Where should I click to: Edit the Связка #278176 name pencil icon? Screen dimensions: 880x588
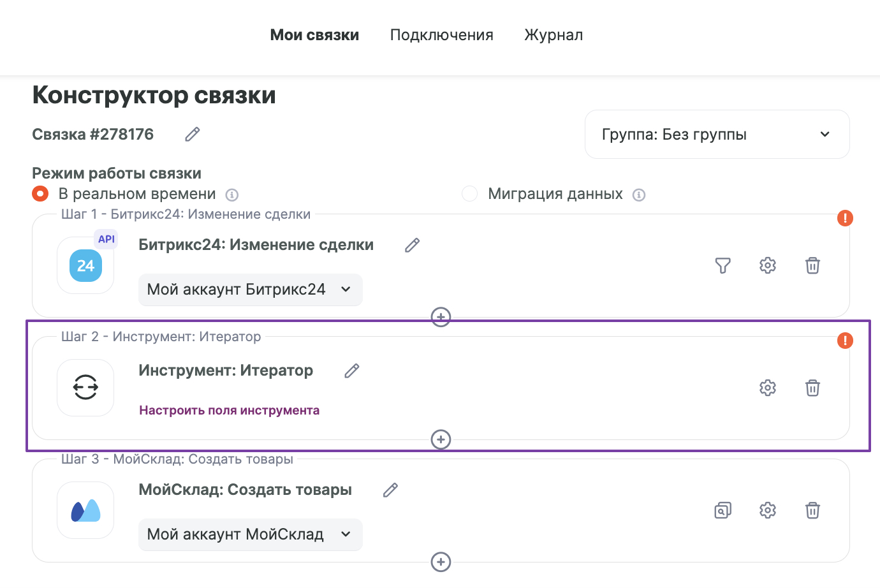coord(192,134)
